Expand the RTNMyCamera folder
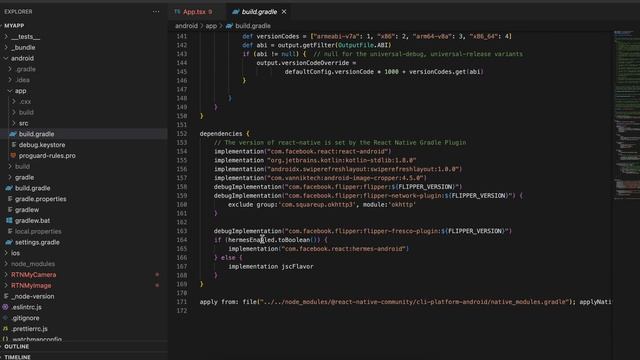The image size is (640, 360). coord(33,275)
